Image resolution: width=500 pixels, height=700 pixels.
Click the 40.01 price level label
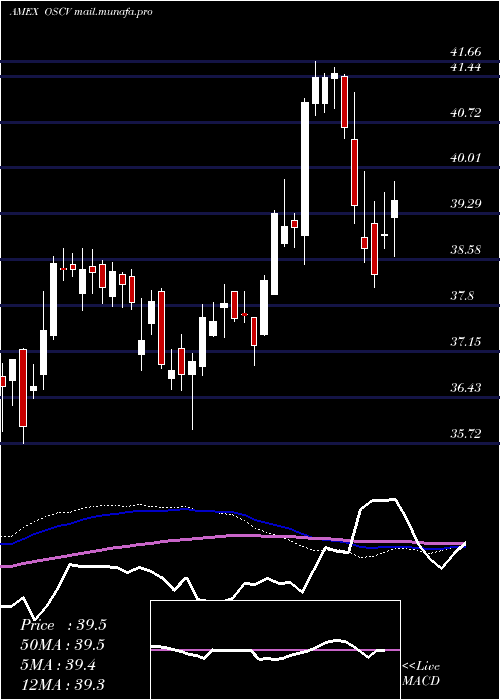pos(466,158)
